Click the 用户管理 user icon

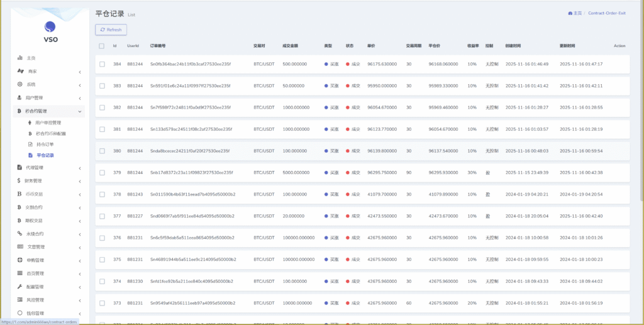[20, 97]
